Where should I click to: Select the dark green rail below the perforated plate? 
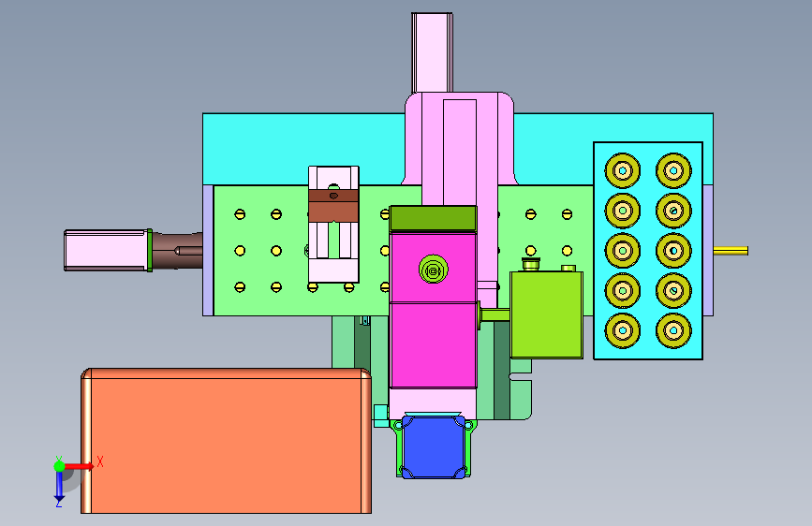[502, 370]
